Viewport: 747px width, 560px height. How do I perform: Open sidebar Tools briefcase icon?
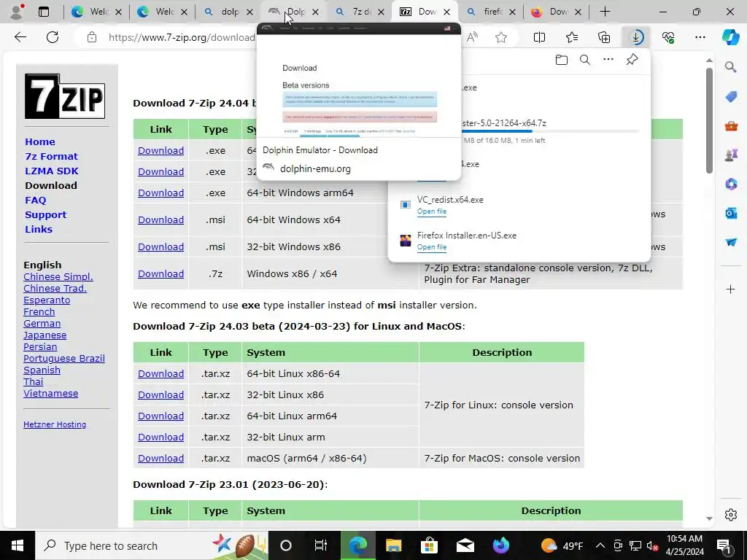[731, 126]
